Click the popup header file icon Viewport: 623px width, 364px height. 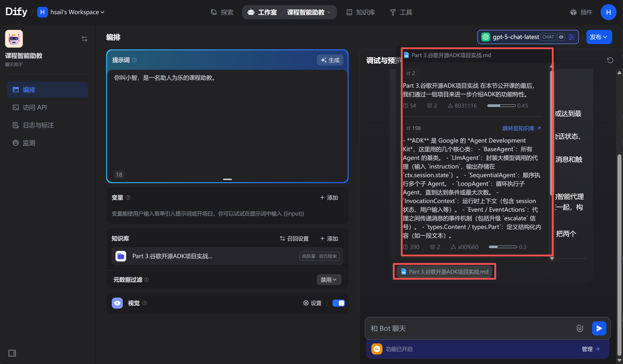click(406, 55)
